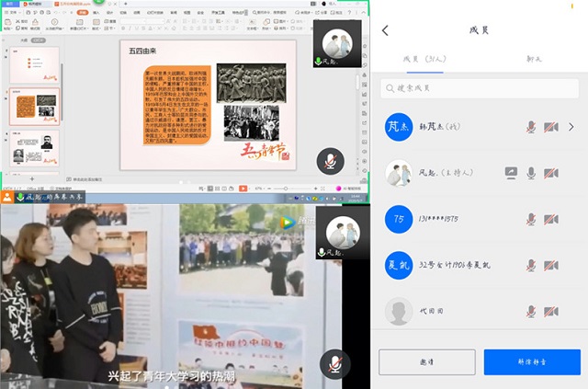
Task: Open the blue 75 avatar
Action: 399,219
